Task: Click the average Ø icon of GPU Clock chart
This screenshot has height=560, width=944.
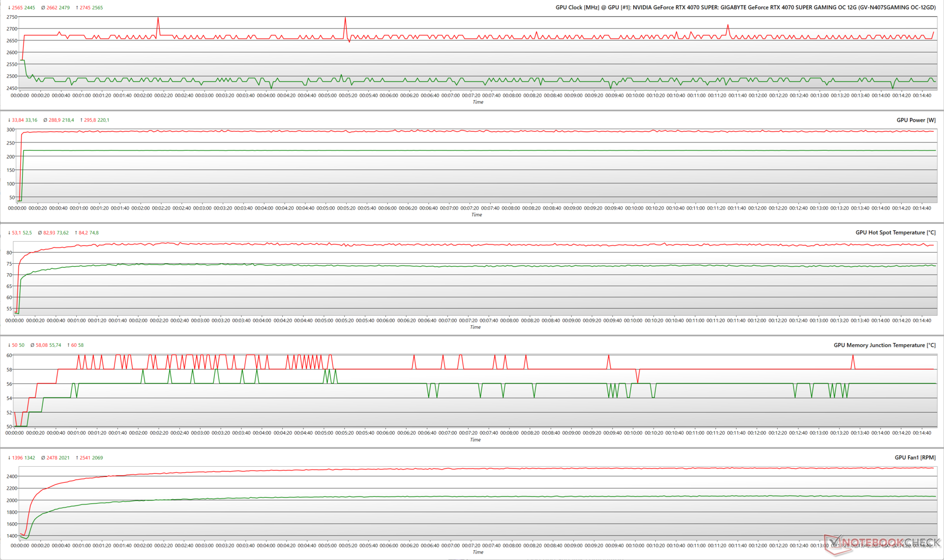Action: point(43,8)
